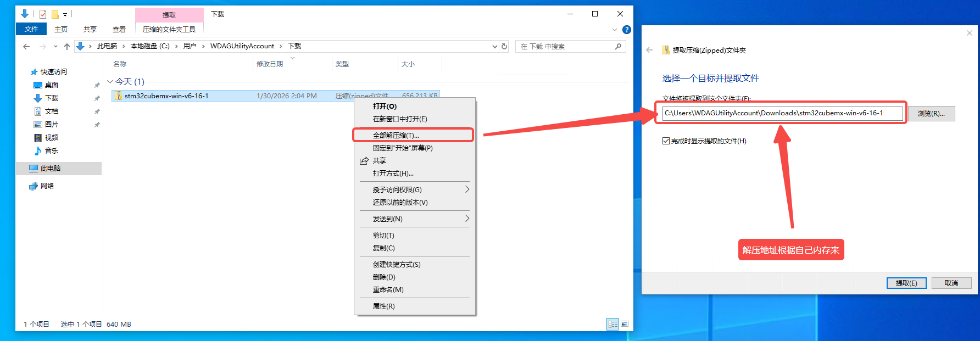Select 全部解压缩(T)... from the context menu
Screen dimensions: 980x341
pyautogui.click(x=396, y=135)
